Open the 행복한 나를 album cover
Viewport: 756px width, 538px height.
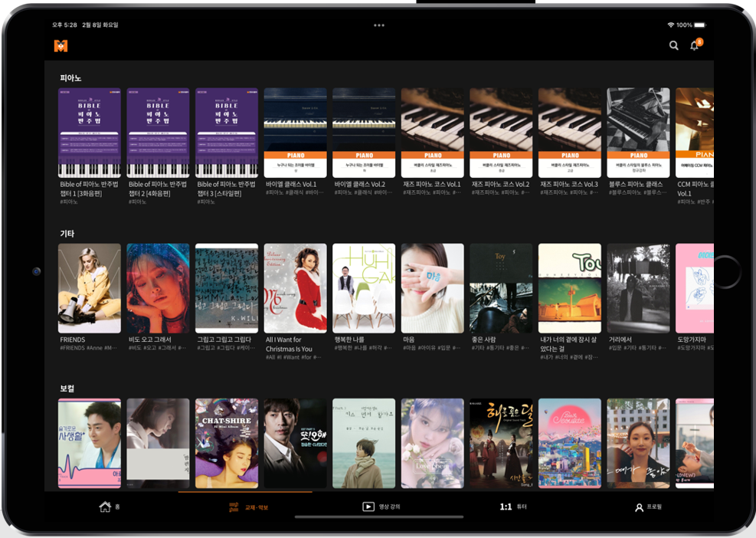click(364, 288)
